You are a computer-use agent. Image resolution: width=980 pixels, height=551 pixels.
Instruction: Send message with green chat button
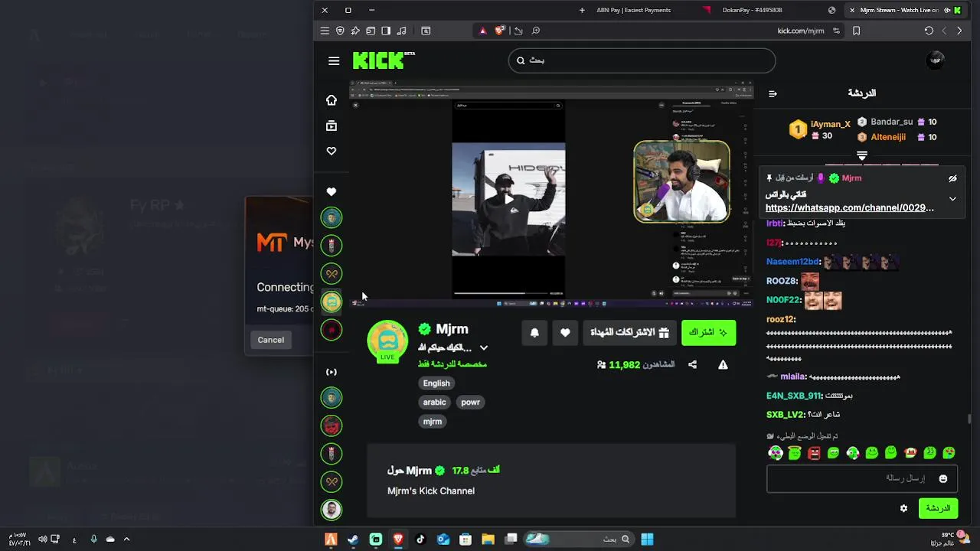click(x=938, y=508)
